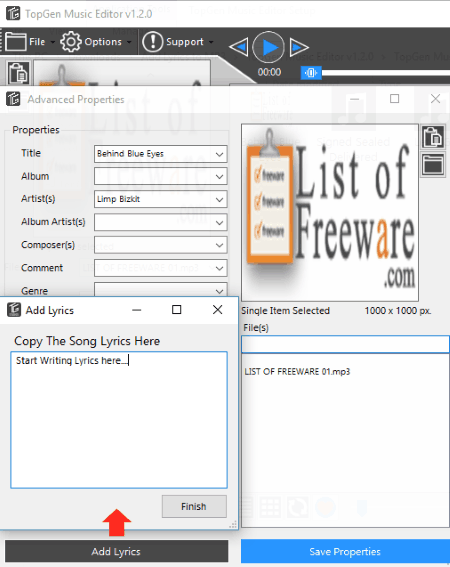
Task: Expand the Album Artist(s) dropdown
Action: click(x=219, y=222)
